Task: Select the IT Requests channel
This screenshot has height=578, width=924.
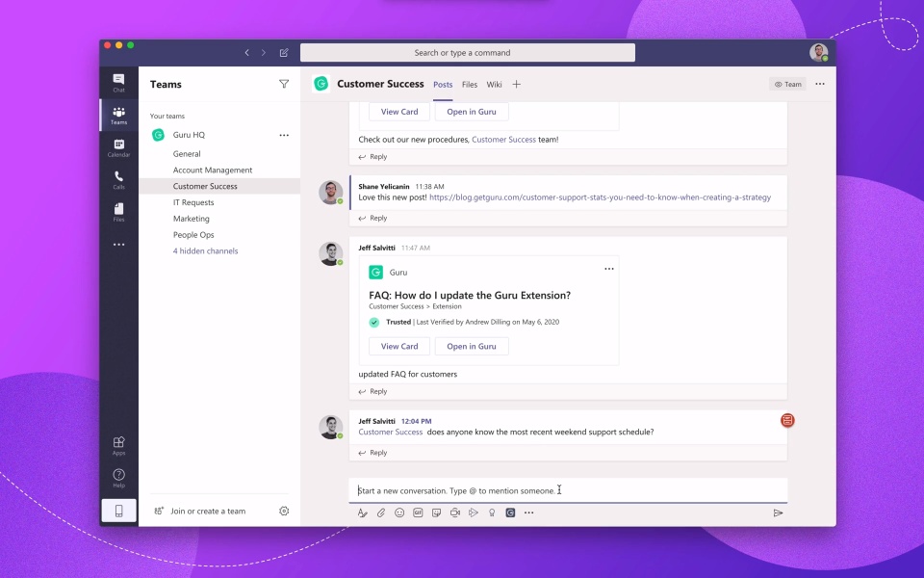Action: (x=193, y=202)
